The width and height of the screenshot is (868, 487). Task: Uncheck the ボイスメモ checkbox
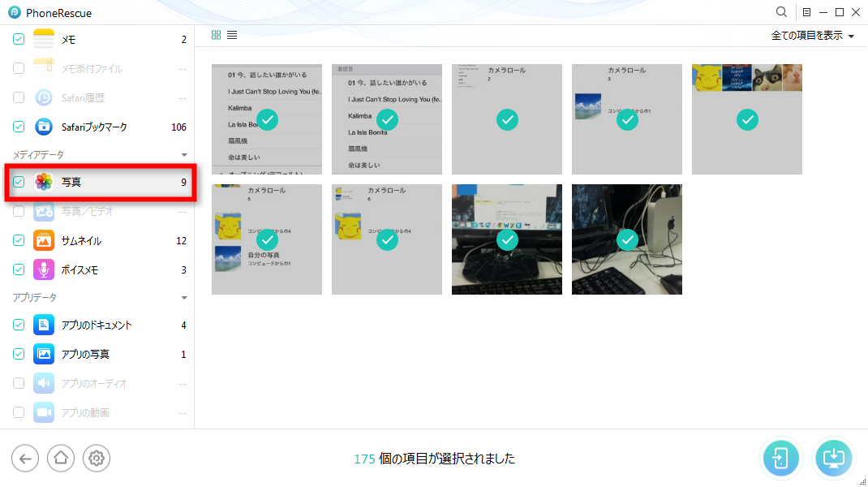point(19,269)
